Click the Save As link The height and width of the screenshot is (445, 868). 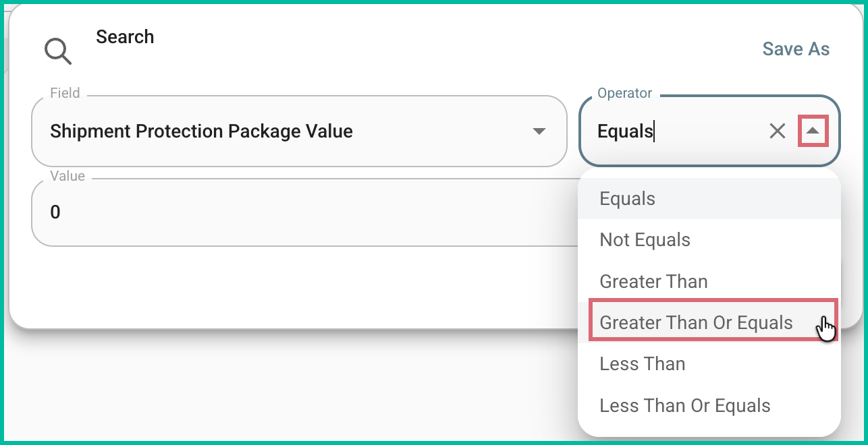tap(795, 49)
